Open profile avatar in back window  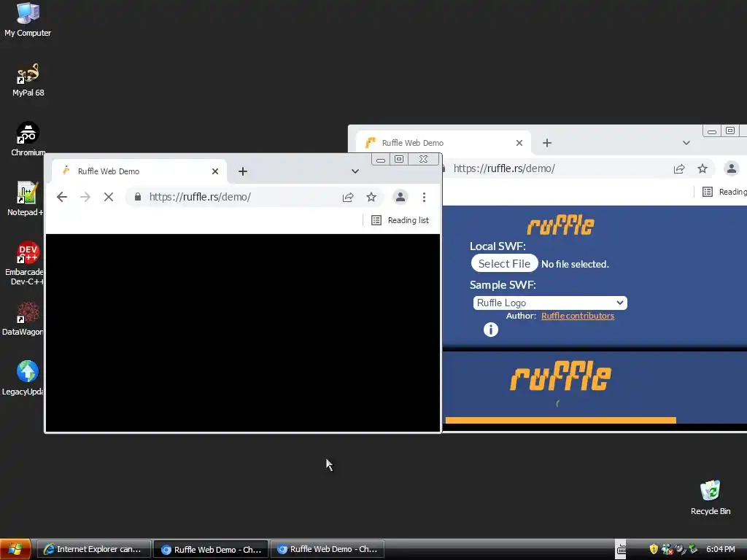coord(731,168)
